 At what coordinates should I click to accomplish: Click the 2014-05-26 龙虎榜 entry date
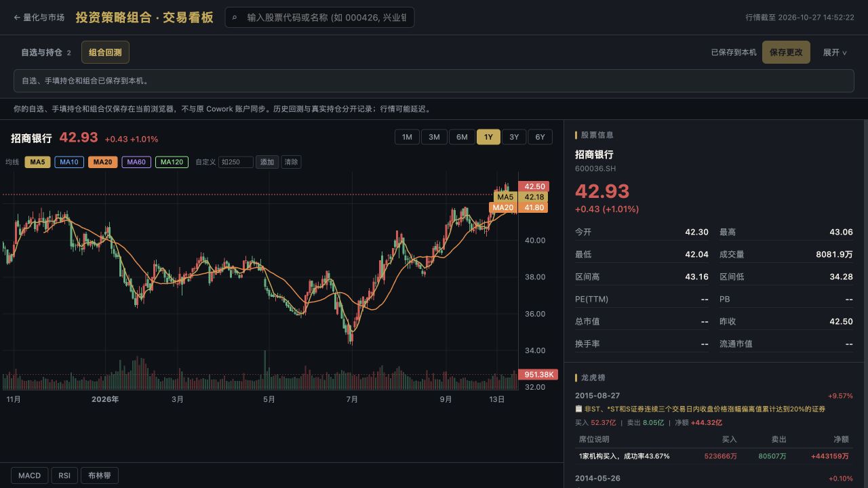coord(597,479)
